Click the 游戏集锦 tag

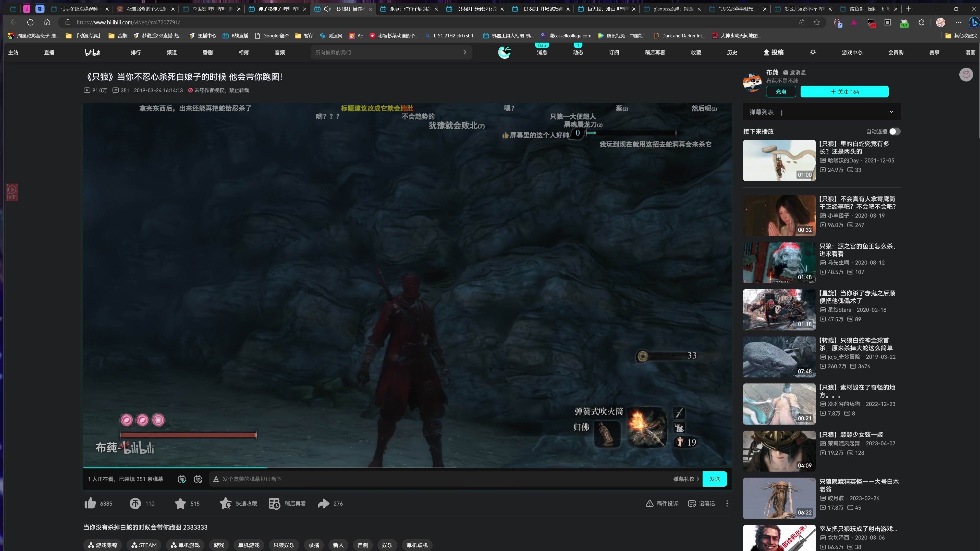(103, 545)
